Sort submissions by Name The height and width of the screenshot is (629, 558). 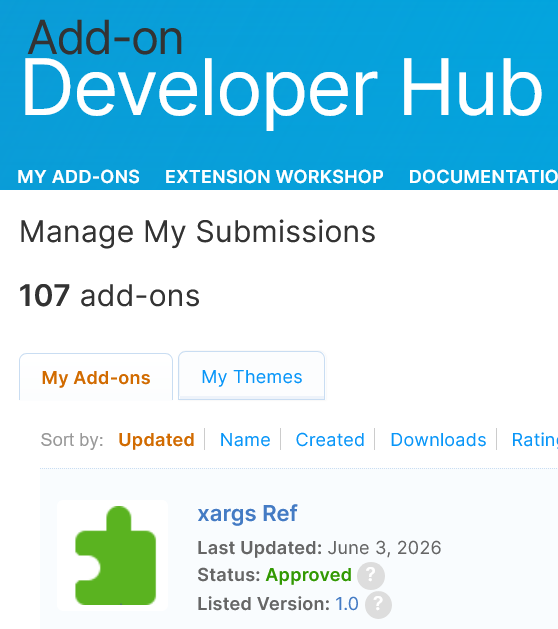tap(245, 440)
